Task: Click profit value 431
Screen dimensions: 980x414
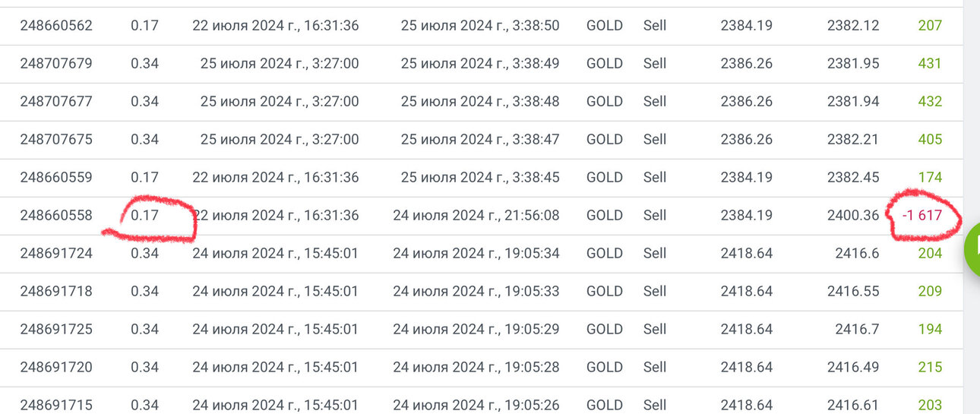Action: tap(930, 63)
